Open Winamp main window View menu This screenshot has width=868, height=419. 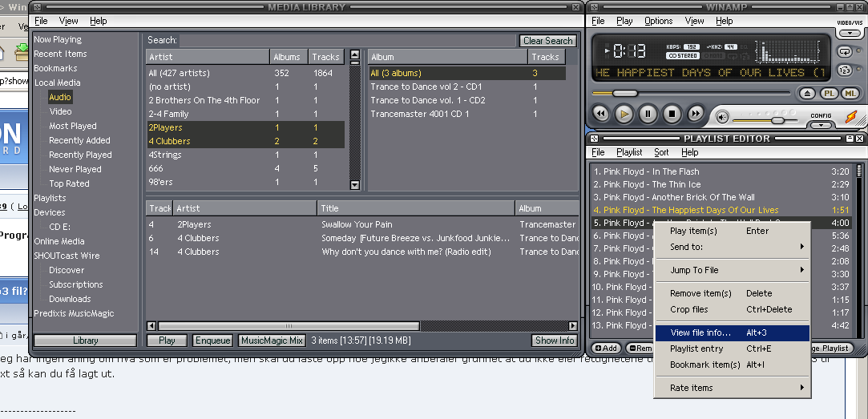click(694, 21)
